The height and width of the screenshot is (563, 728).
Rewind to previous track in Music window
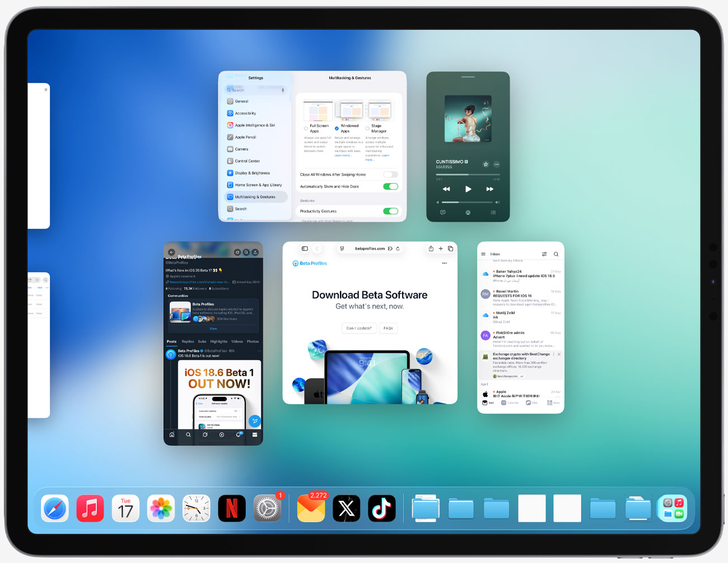coord(446,189)
